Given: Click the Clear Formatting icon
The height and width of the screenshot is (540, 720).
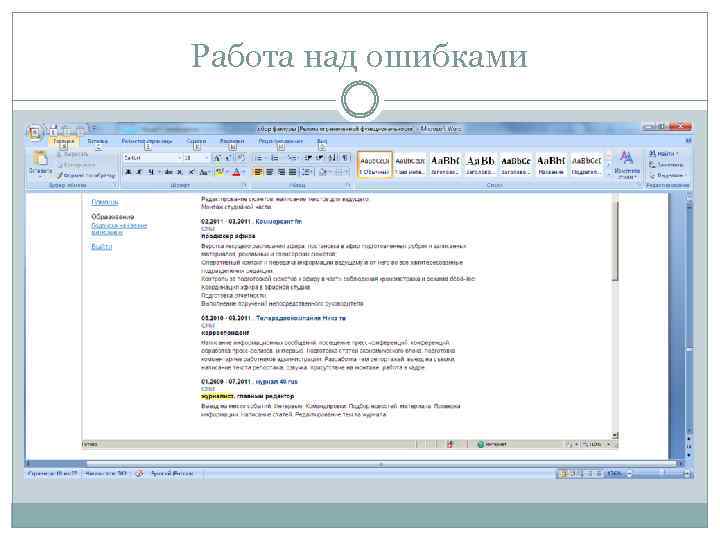Looking at the screenshot, I should pos(242,158).
